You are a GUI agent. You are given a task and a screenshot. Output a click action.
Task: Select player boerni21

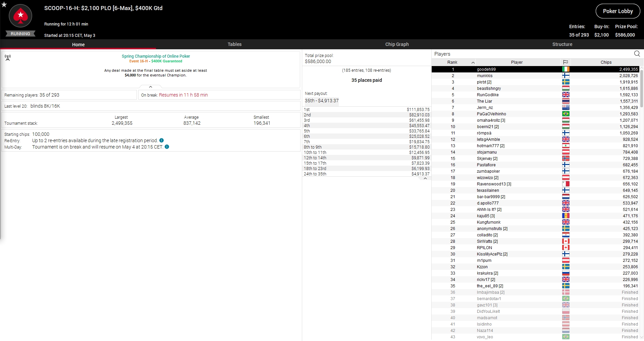click(536, 127)
